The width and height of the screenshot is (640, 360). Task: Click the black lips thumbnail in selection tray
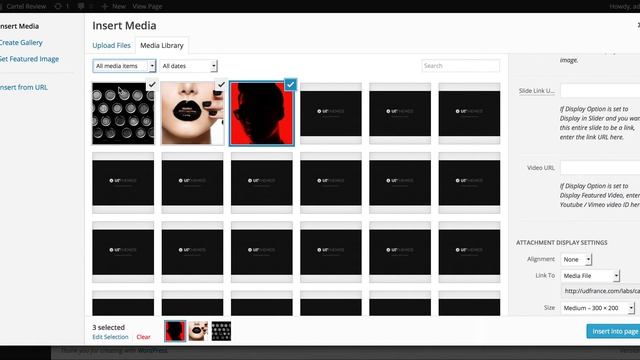click(x=198, y=331)
